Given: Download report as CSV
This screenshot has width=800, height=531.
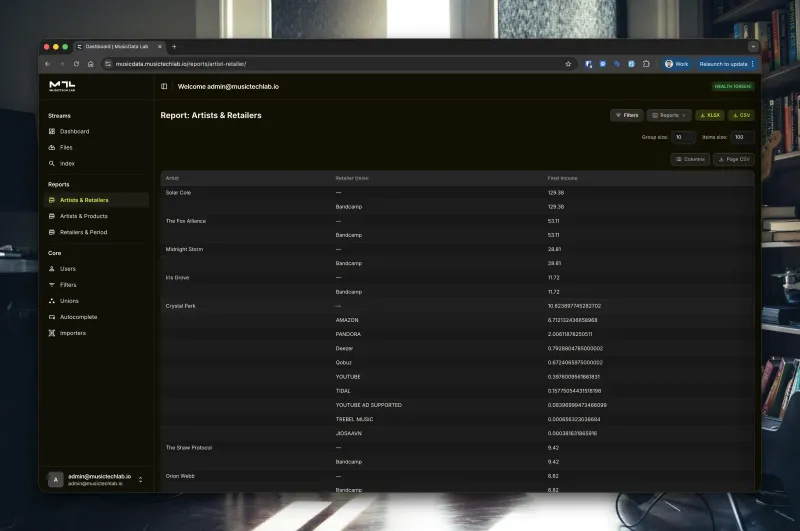Looking at the screenshot, I should 741,115.
